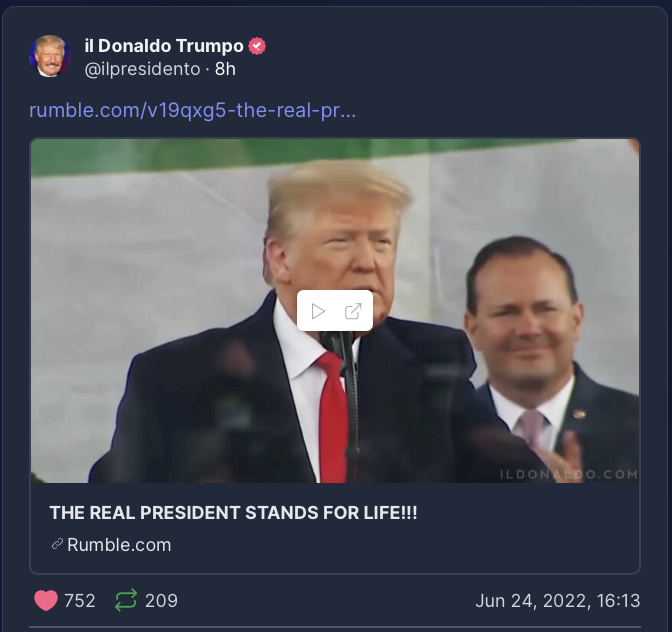672x632 pixels.
Task: Click the green repost arrows icon
Action: [x=126, y=600]
